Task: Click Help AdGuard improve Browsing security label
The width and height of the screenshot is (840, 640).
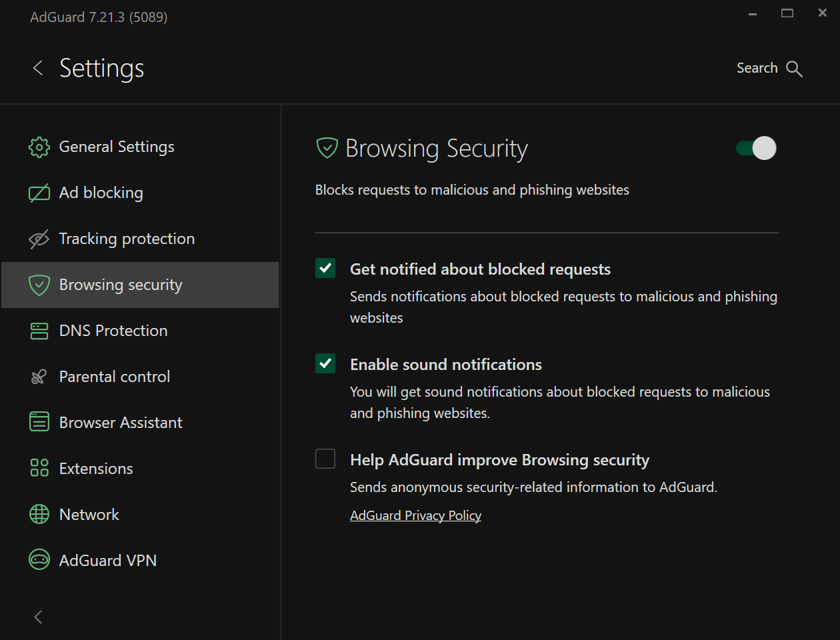Action: click(x=499, y=460)
